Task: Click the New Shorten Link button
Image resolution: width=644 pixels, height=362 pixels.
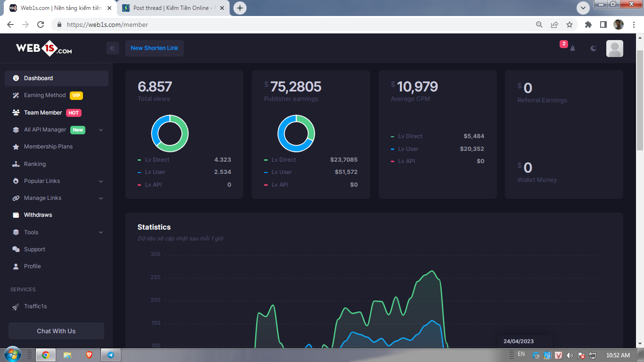Action: pyautogui.click(x=154, y=48)
